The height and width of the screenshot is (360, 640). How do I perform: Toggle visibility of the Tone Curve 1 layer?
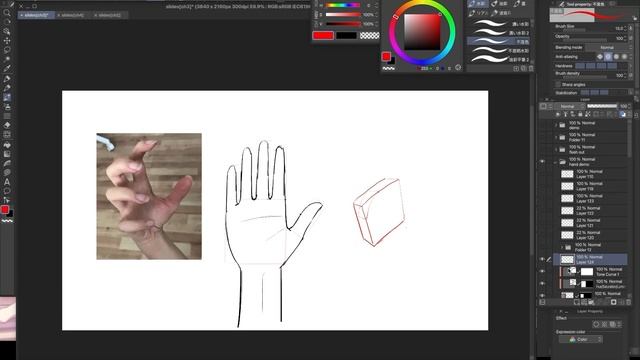coord(542,271)
